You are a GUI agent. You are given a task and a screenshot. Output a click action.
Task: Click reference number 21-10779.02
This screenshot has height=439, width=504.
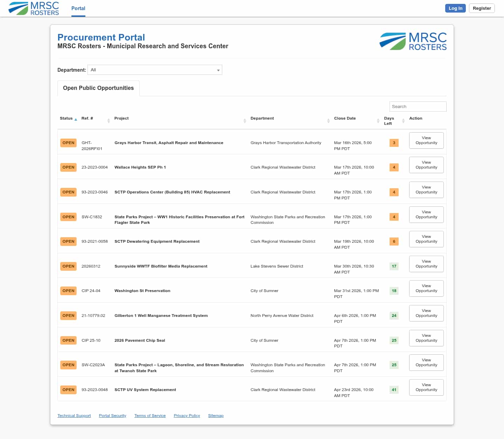93,316
